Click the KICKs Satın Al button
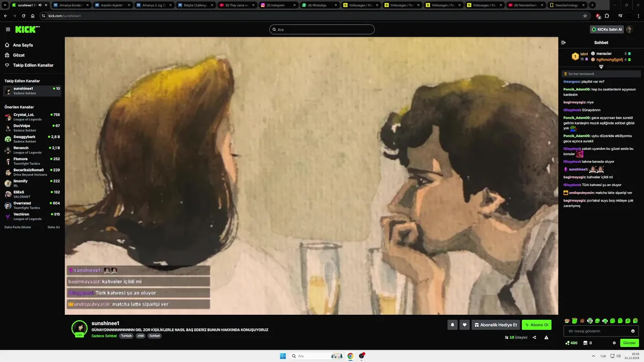This screenshot has width=644, height=362. [607, 30]
